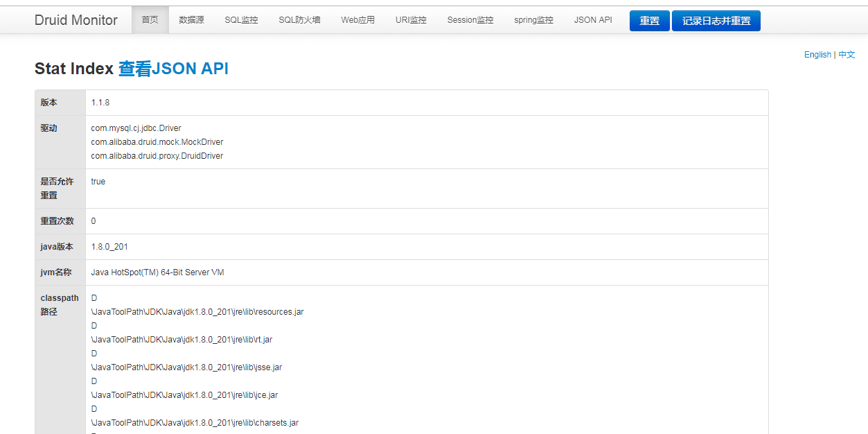Open 查看JSON API heading link

(x=173, y=69)
